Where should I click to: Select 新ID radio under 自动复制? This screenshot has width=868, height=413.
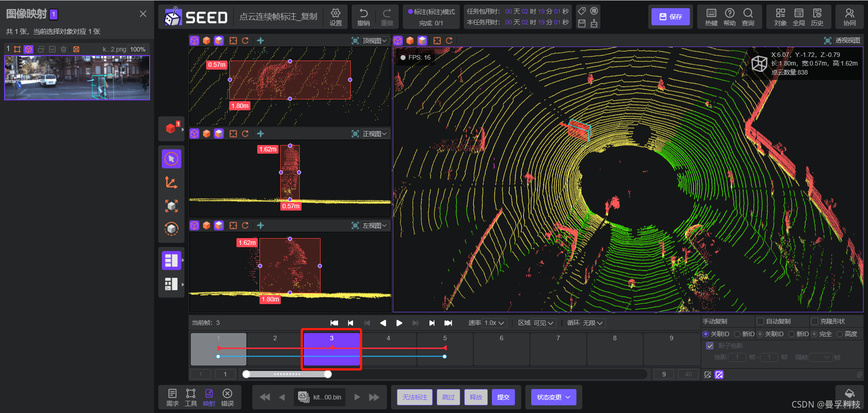(792, 334)
